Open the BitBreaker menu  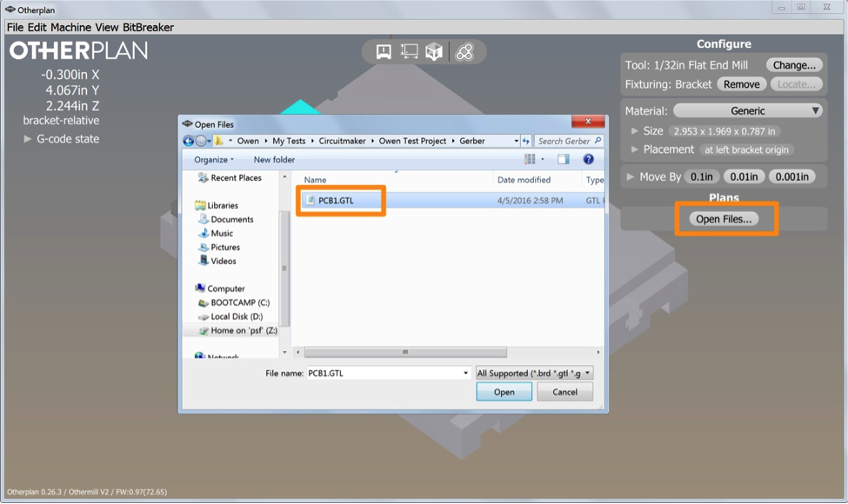click(148, 27)
